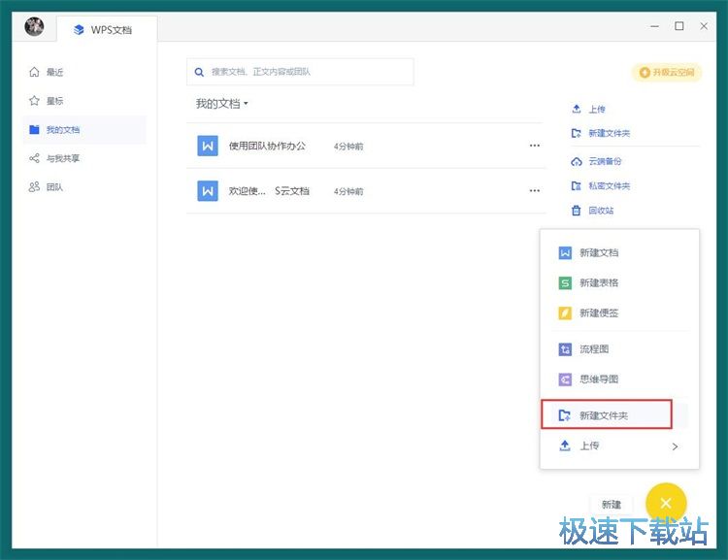Click 新建文件夹 in right panel
The width and height of the screenshot is (728, 560).
(x=600, y=133)
